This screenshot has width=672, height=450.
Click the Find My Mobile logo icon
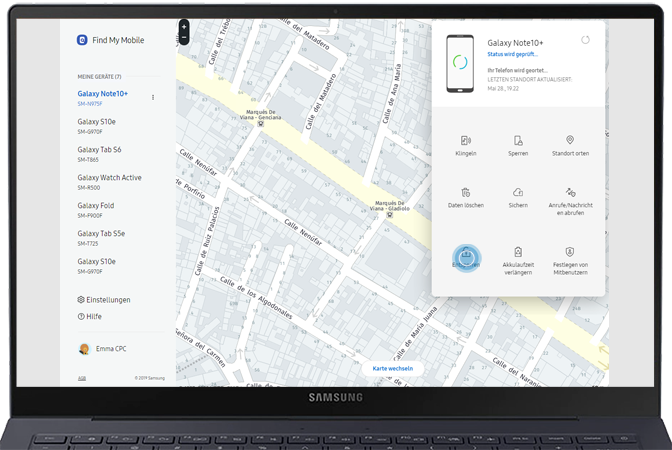click(x=82, y=40)
